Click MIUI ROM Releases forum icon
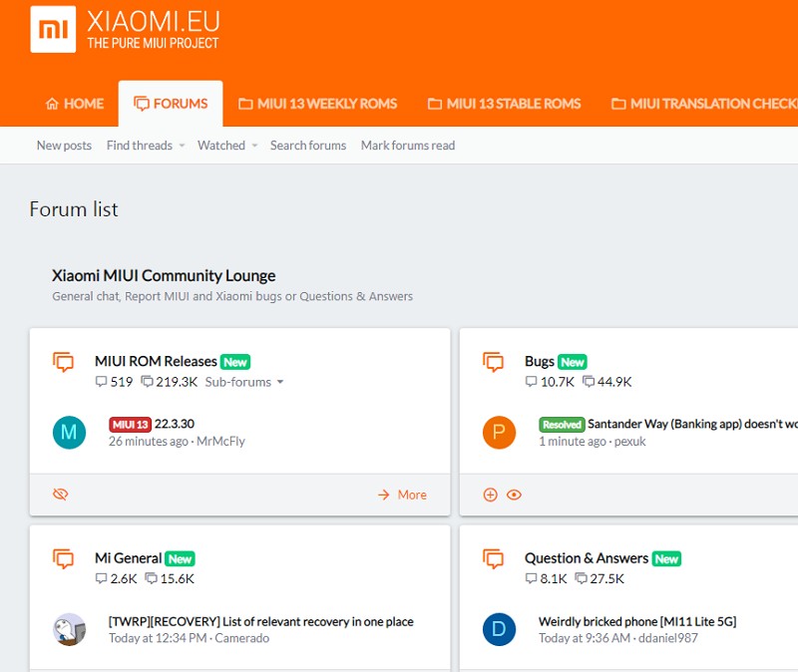The width and height of the screenshot is (798, 672). pos(63,362)
